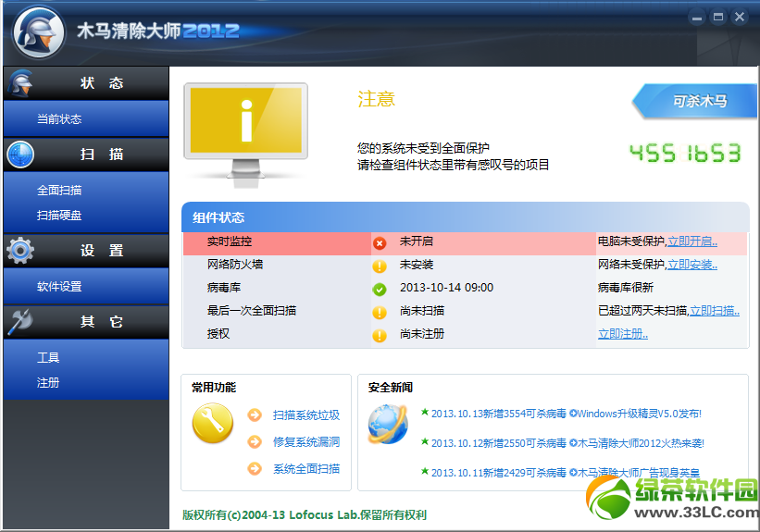Click the radar globe icon beside 扫描
This screenshot has height=532, width=760.
point(20,155)
